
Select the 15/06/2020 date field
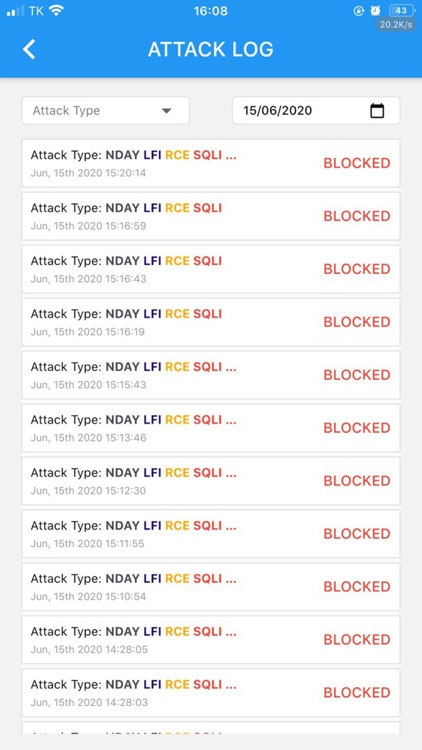316,110
